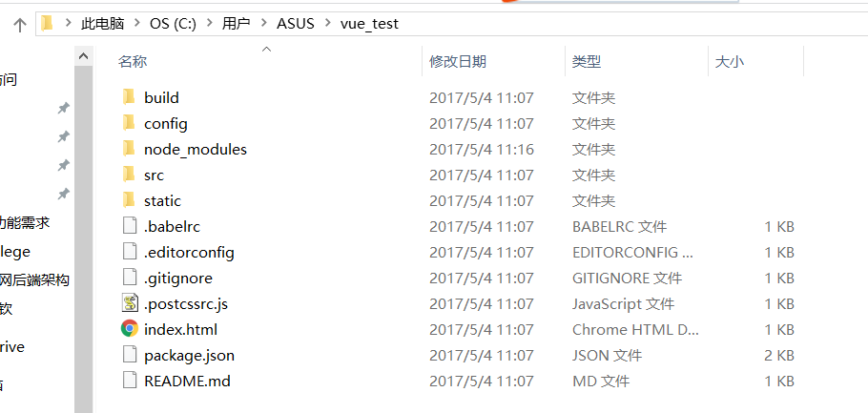This screenshot has height=413, width=868.
Task: Click the 类型 column header
Action: 587,62
